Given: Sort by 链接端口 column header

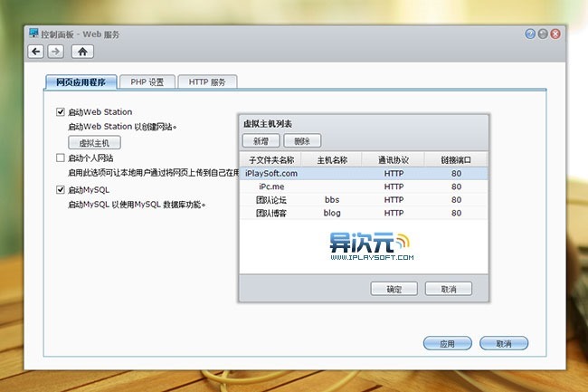Looking at the screenshot, I should tap(456, 160).
